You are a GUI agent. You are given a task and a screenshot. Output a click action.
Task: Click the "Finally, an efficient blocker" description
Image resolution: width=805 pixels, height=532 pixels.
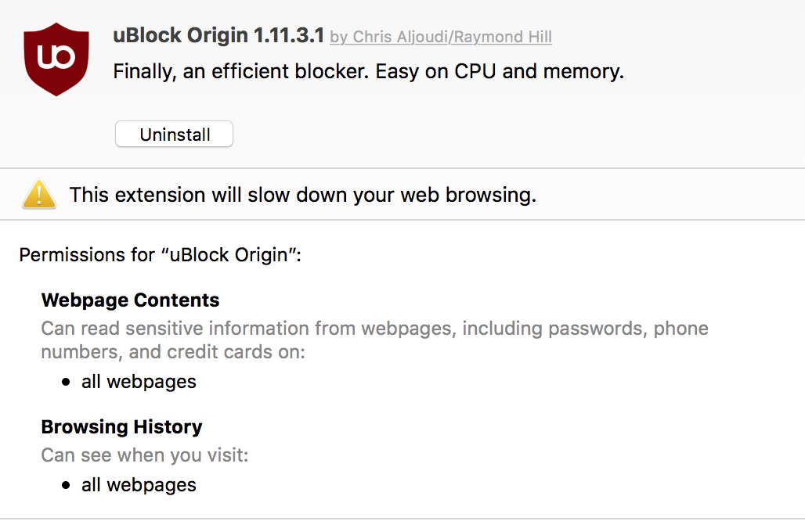click(x=368, y=71)
